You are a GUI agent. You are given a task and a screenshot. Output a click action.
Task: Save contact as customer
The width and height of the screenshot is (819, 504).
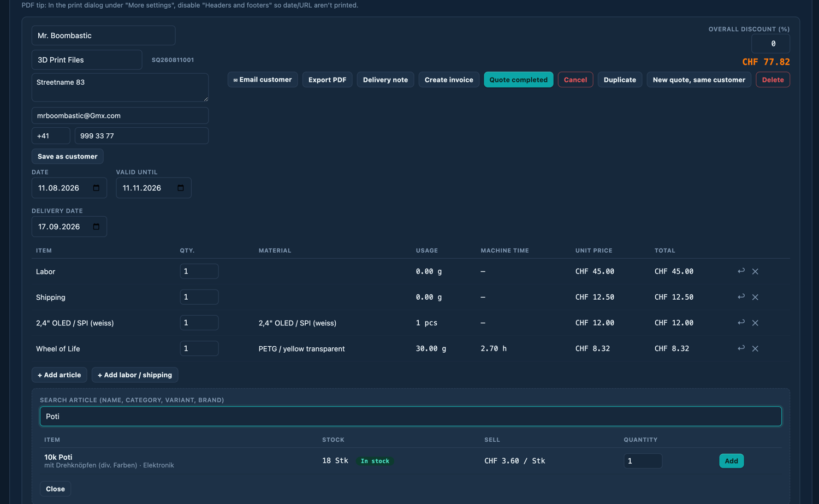point(67,156)
